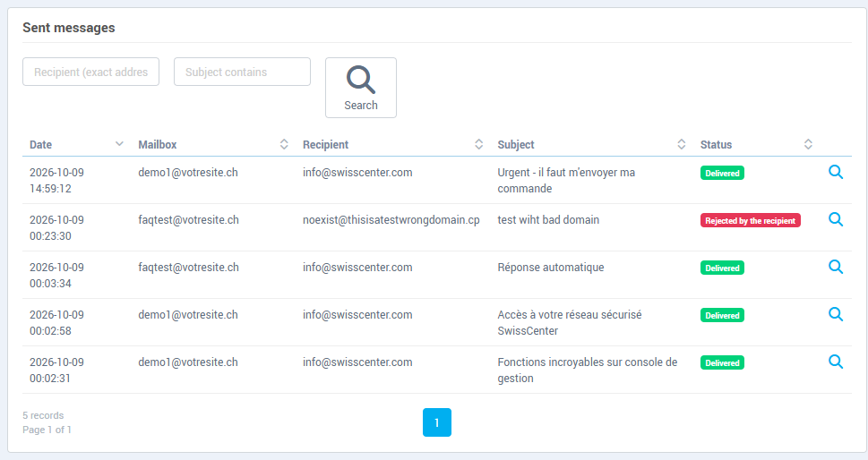Focus the Recipient exact address field
This screenshot has width=868, height=460.
[90, 72]
